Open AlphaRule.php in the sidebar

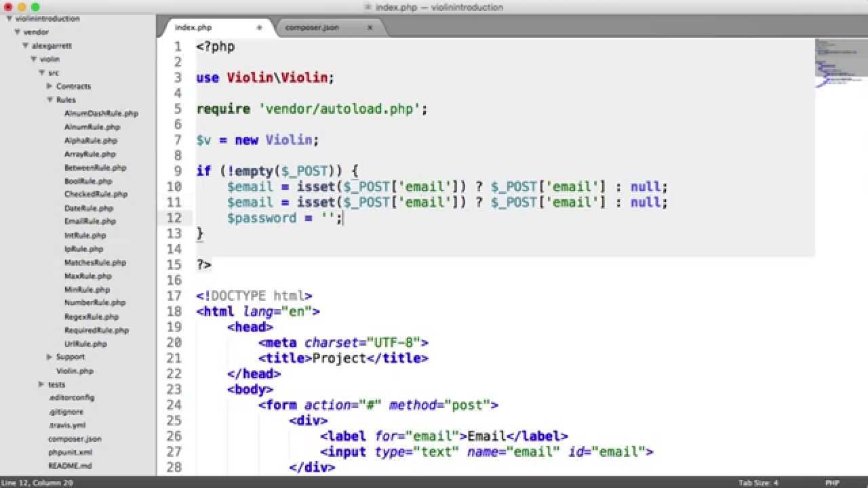(91, 140)
